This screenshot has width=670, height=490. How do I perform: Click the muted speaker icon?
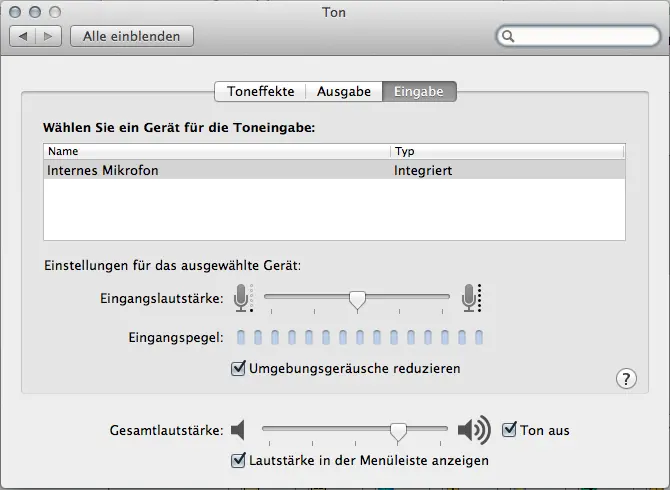coord(237,430)
